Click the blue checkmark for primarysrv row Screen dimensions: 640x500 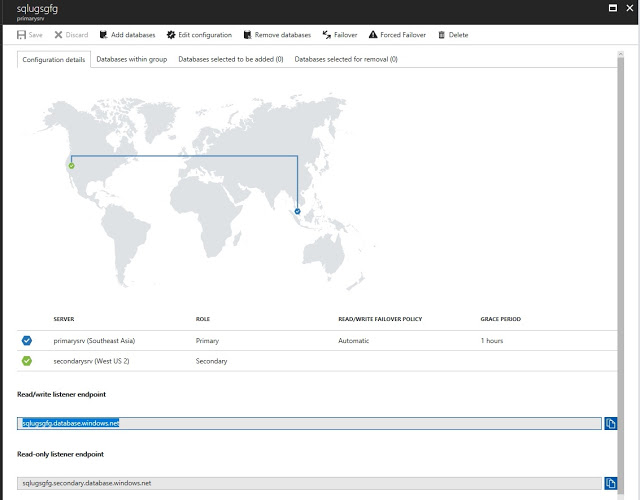[x=27, y=340]
